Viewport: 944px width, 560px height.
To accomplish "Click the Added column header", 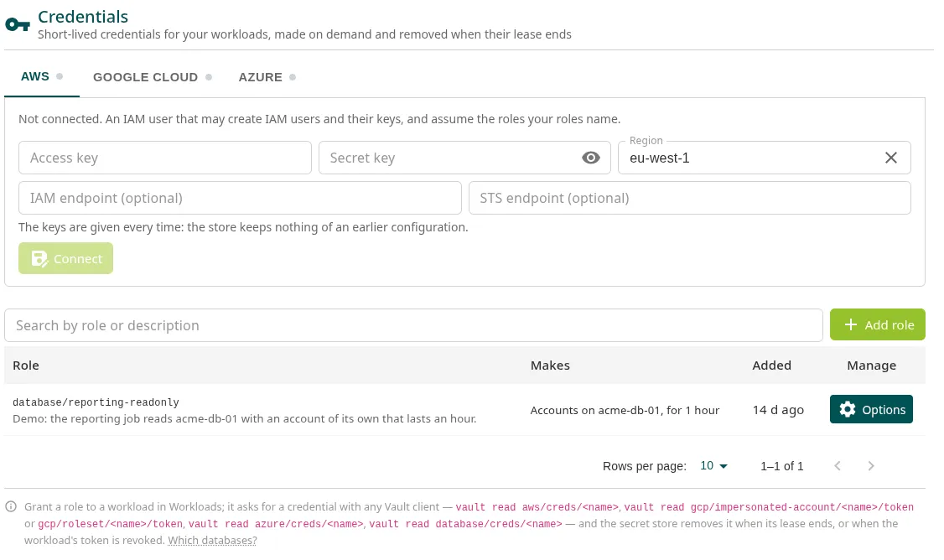I will (772, 366).
